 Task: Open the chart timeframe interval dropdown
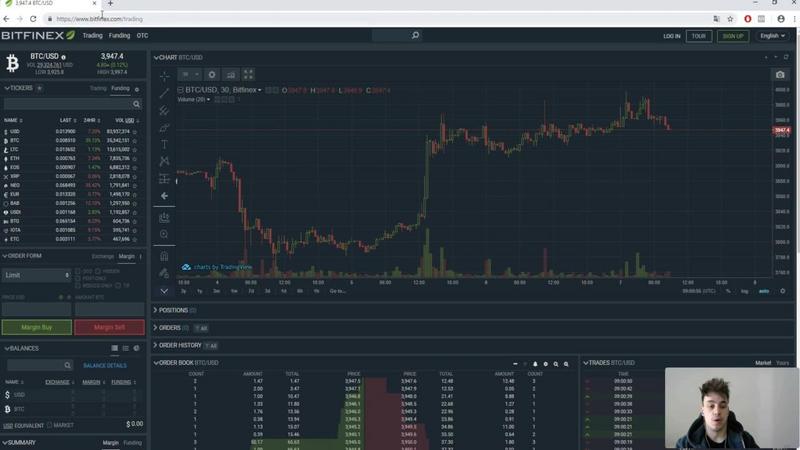pos(190,74)
